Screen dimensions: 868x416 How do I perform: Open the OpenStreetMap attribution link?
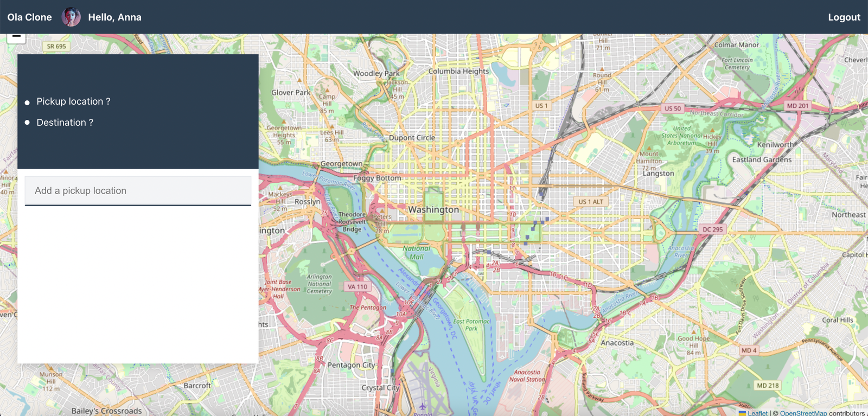[x=803, y=413]
